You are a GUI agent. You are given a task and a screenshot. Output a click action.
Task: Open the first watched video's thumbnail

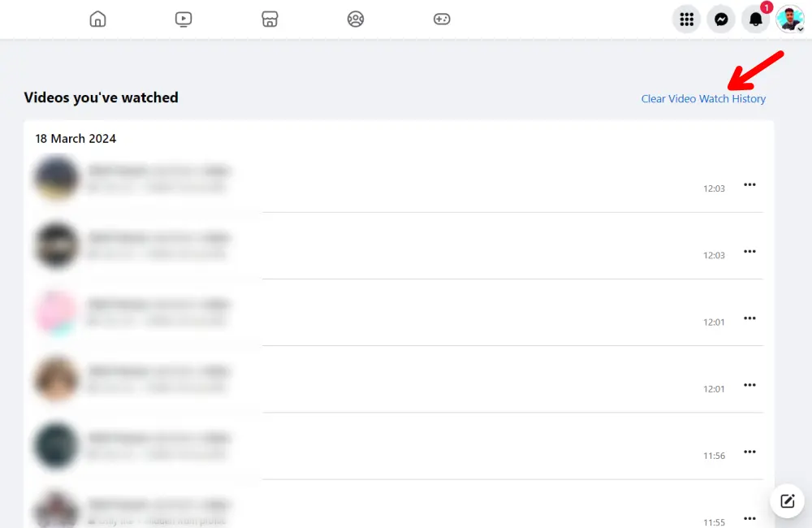click(57, 178)
